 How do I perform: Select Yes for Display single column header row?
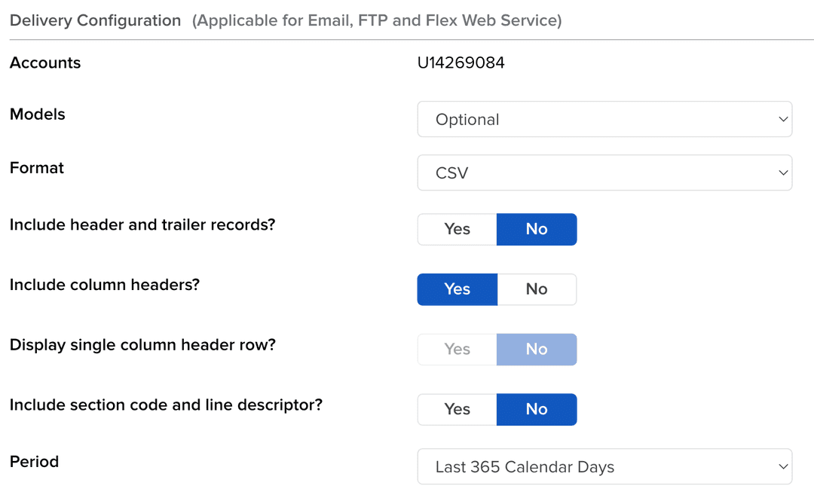(x=457, y=350)
